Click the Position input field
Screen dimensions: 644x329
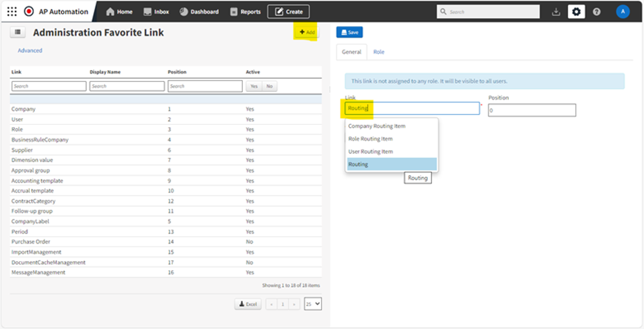point(532,110)
